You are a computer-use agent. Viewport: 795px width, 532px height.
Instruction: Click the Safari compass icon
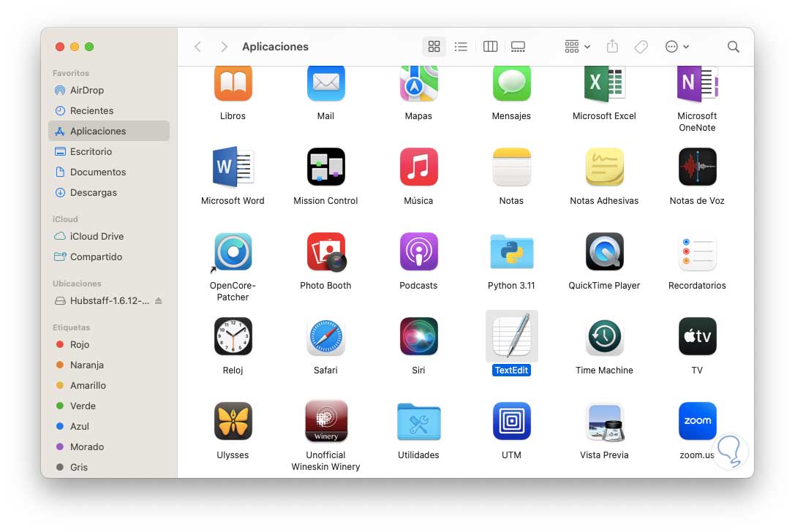tap(325, 336)
